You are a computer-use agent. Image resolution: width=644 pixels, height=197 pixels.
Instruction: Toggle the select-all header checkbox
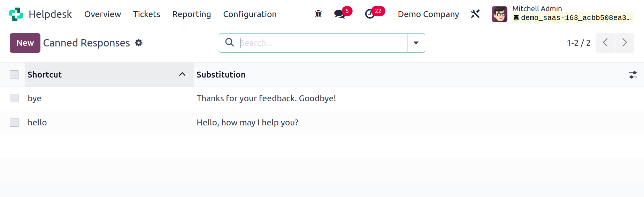pos(14,74)
